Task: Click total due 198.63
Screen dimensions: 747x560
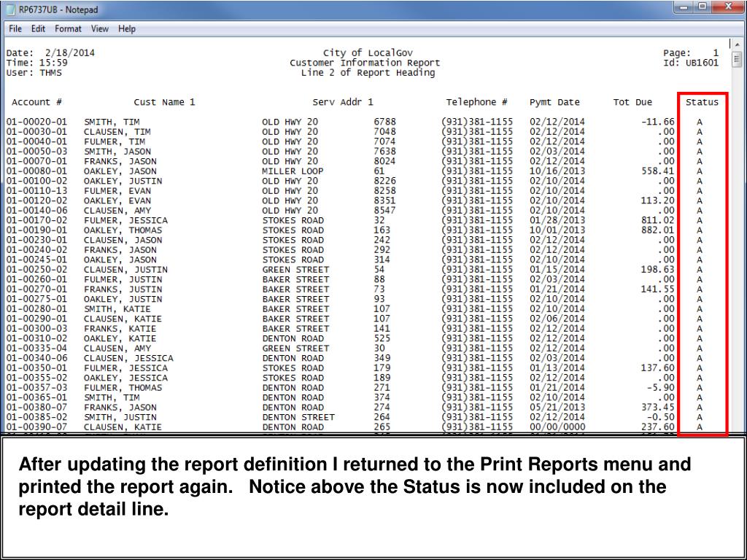Action: point(658,270)
